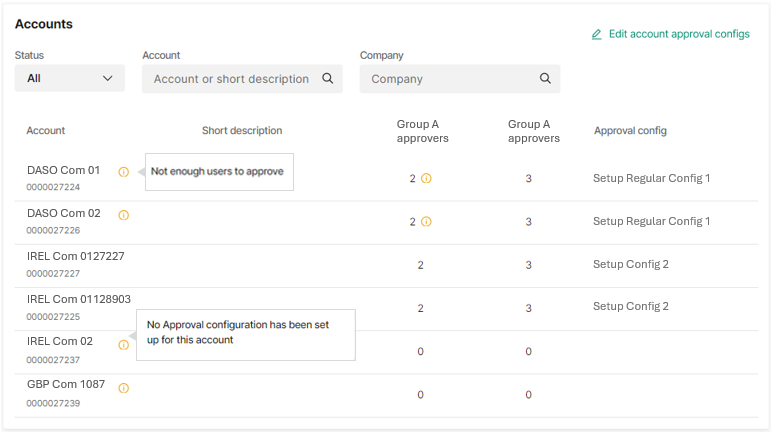Click warning icon beside GBP Com 1087
776x433 pixels.
[124, 388]
